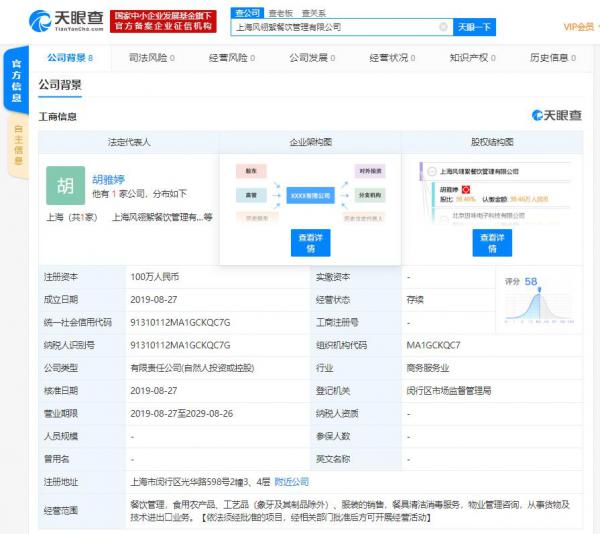Switch to the 公司发展 tab

[312, 58]
